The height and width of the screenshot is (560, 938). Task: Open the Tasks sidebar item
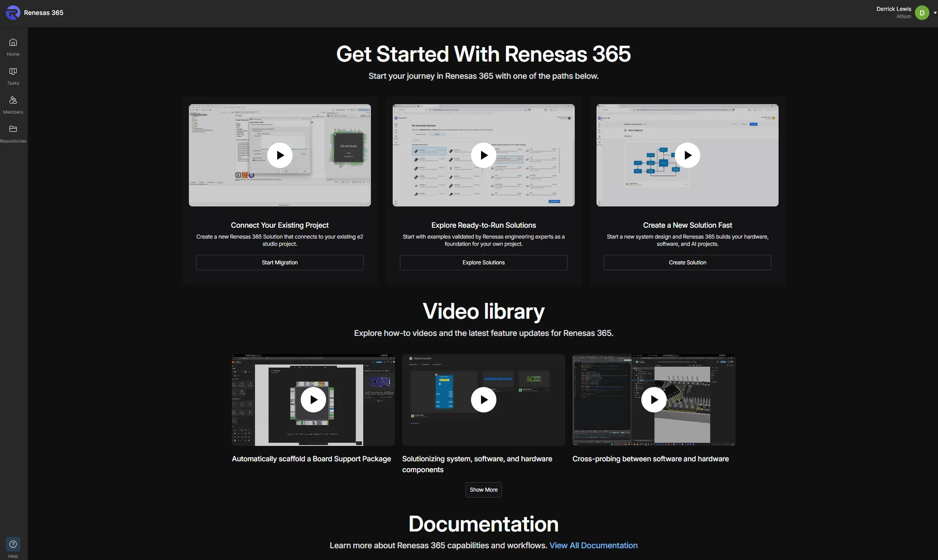[x=13, y=76]
